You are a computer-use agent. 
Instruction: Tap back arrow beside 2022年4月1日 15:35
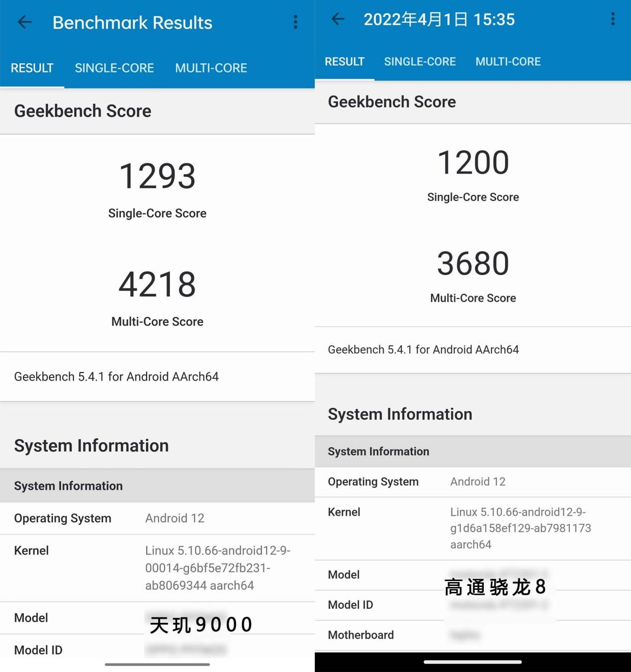point(338,19)
